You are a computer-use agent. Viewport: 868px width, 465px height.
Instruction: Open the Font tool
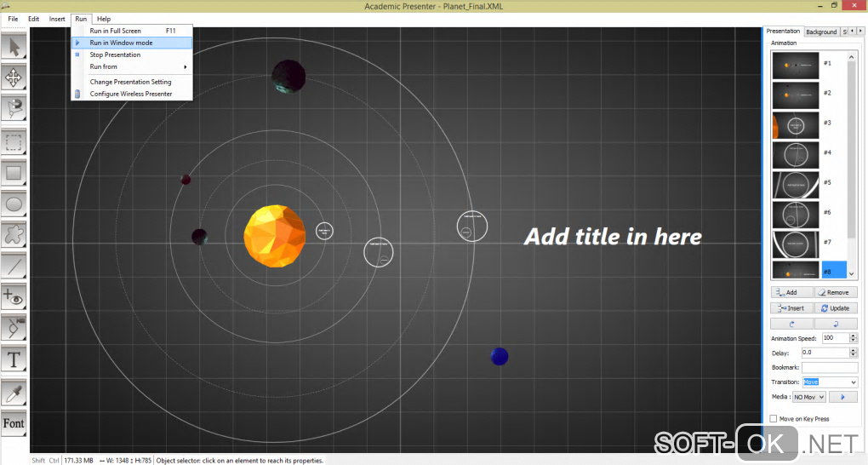pyautogui.click(x=14, y=424)
